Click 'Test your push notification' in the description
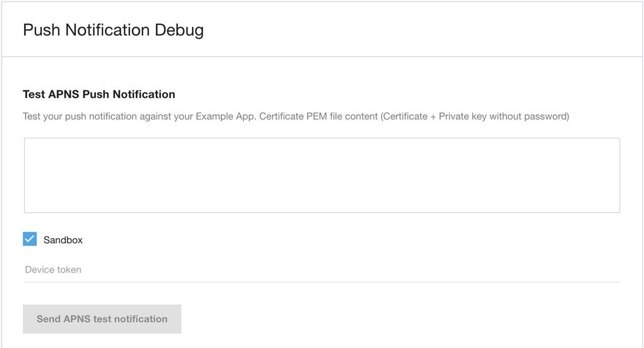This screenshot has width=644, height=348. click(82, 116)
